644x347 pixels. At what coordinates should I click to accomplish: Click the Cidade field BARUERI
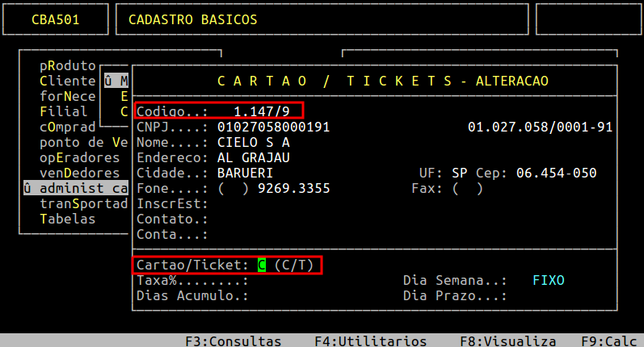(245, 173)
